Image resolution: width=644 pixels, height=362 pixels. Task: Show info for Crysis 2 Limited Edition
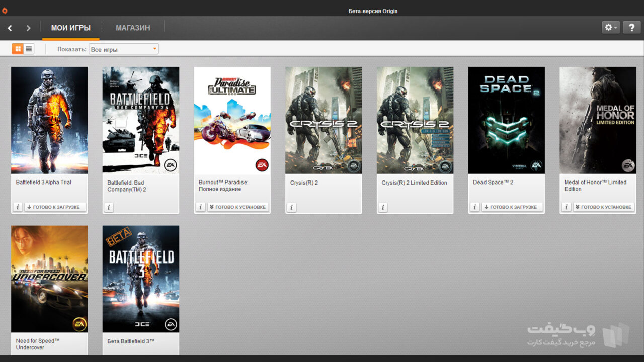[x=383, y=207]
